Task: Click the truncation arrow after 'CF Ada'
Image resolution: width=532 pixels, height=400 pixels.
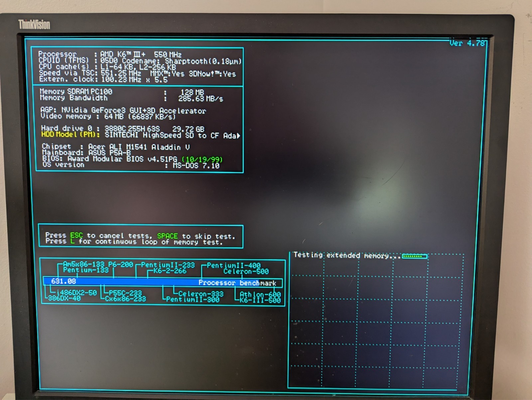Action: click(238, 136)
